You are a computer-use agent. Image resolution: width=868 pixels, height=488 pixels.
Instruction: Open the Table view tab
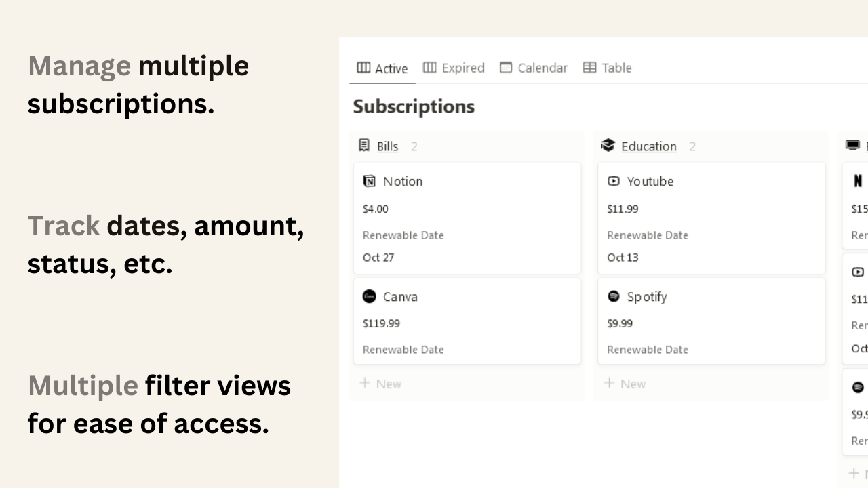coord(608,67)
